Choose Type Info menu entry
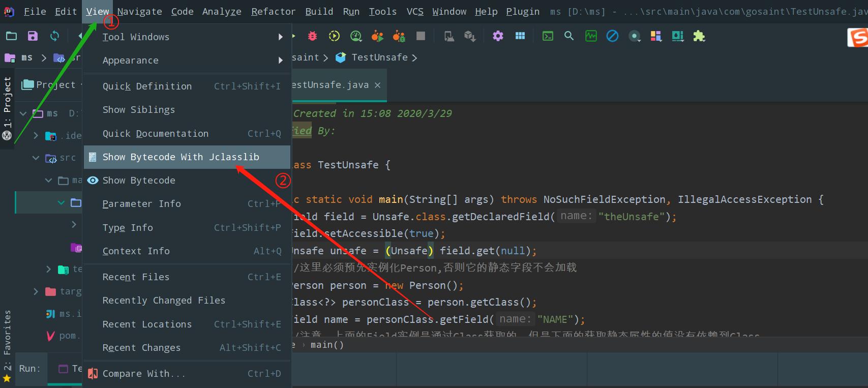 coord(187,228)
